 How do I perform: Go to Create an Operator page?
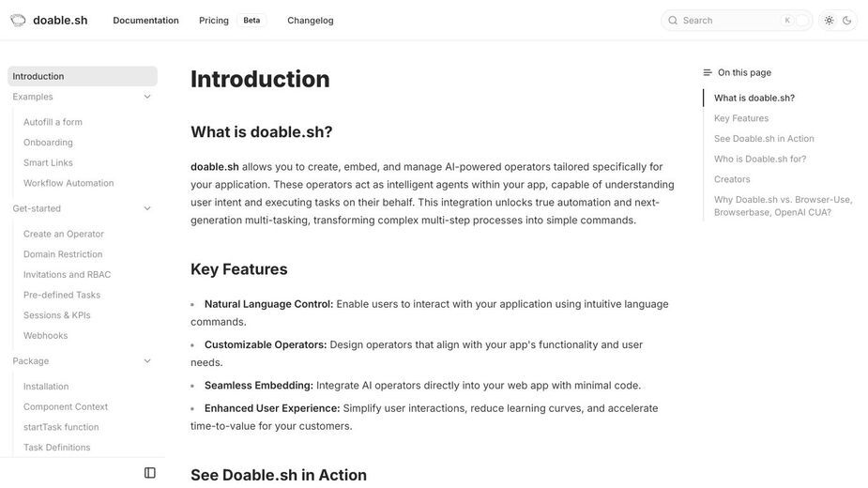[x=64, y=234]
